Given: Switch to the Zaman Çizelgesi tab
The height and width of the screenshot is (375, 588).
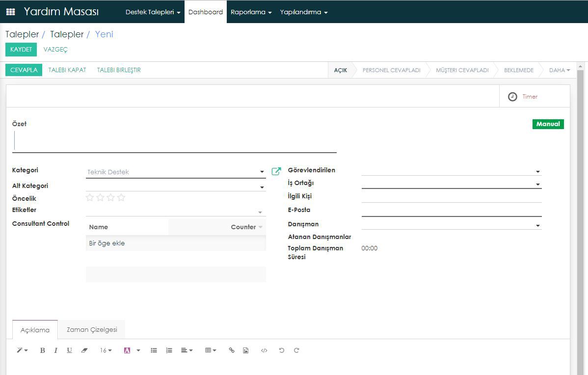Looking at the screenshot, I should click(x=92, y=329).
